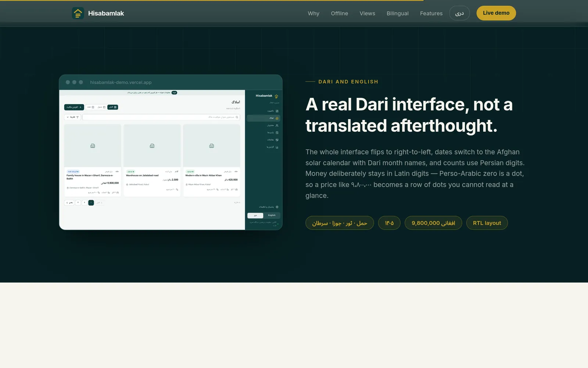
Task: Click the hisabamlak-demo.vercel.app address bar text
Action: pyautogui.click(x=121, y=82)
